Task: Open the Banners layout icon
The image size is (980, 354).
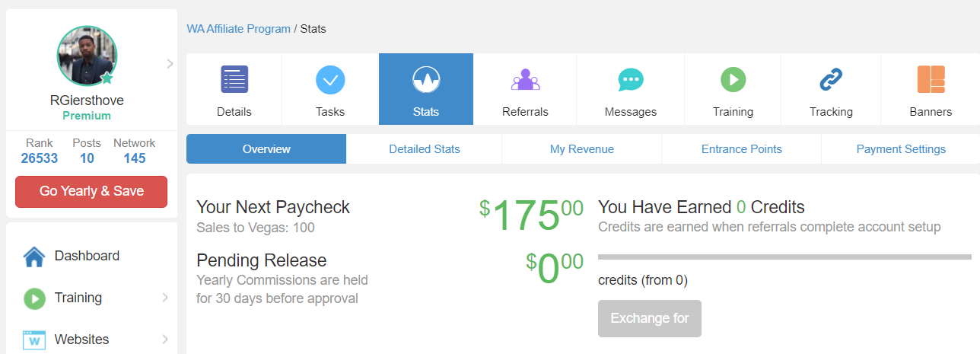Action: tap(931, 79)
